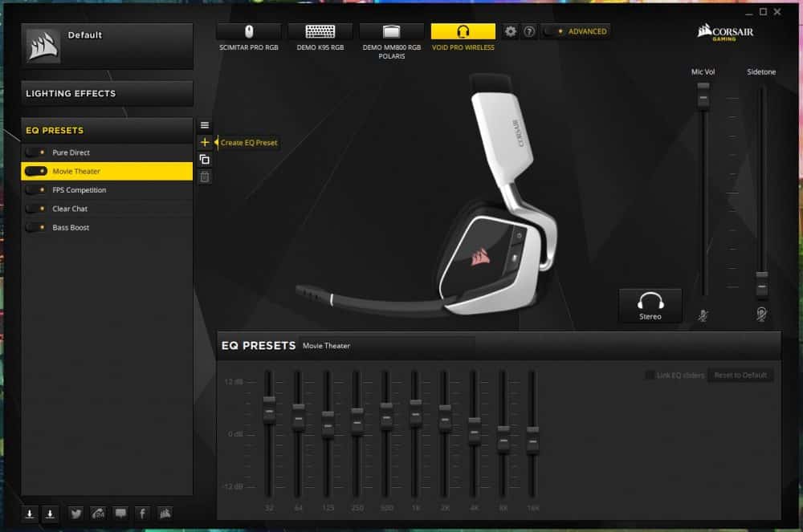Open the preset list hamburger menu icon
Screen dimensions: 803x532
[x=204, y=125]
